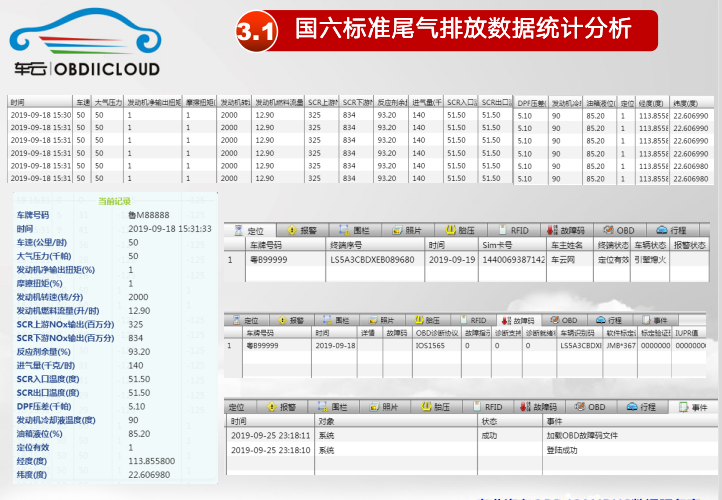The height and width of the screenshot is (500, 722).
Task: Open 故障码 tab icon above the 终端序号 table
Action: coord(551,230)
